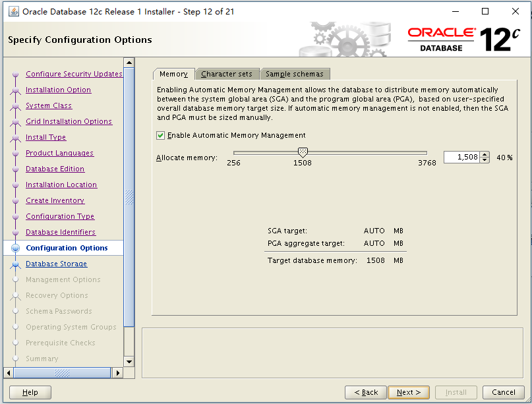
Task: Decrease memory with the spinner down arrow
Action: [485, 160]
